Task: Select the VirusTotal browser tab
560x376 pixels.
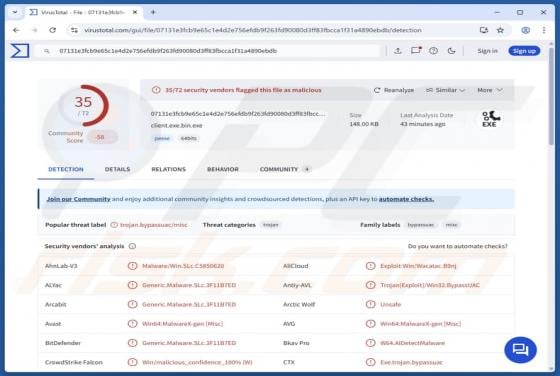Action: [x=83, y=12]
